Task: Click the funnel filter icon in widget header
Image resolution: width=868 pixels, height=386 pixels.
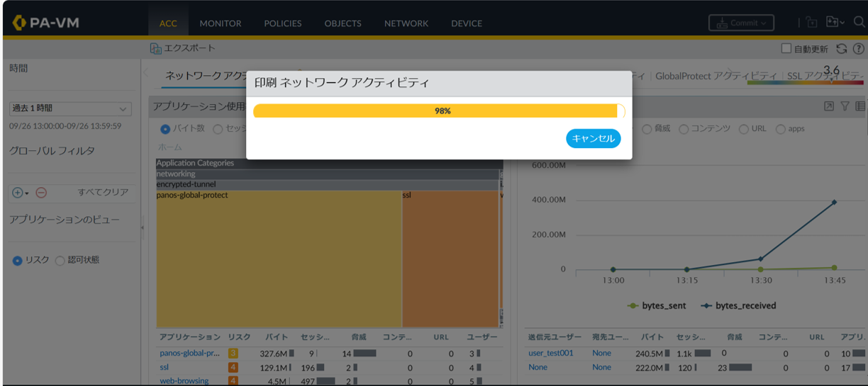Action: coord(845,106)
